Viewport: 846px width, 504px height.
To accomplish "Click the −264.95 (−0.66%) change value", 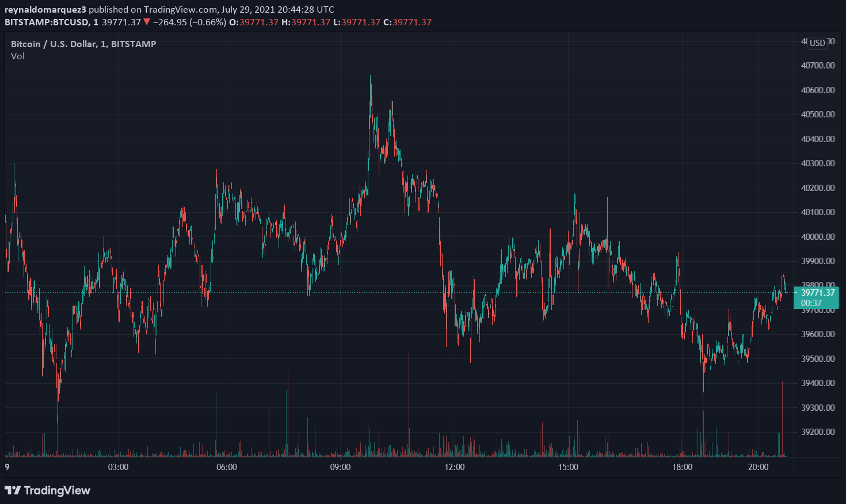I will pos(189,22).
